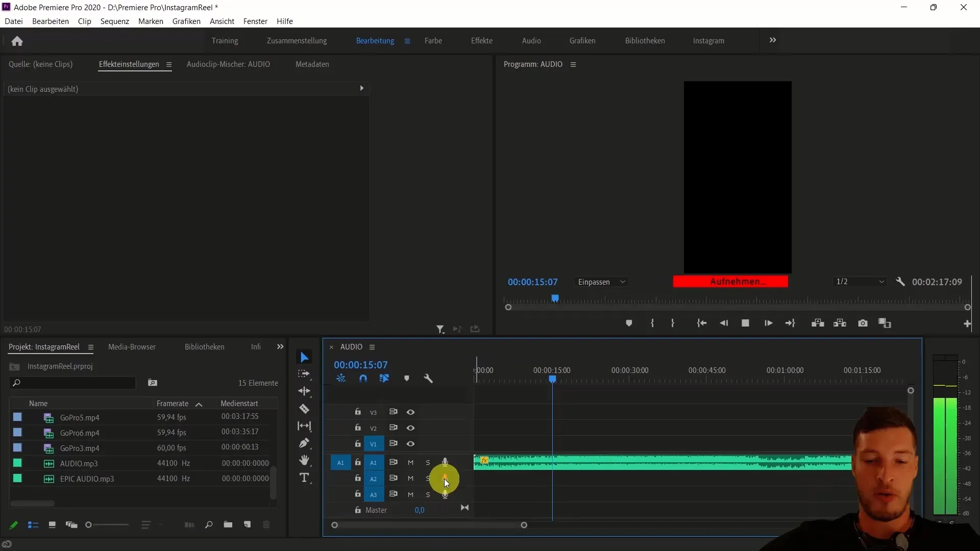Open Program monitor settings wrench
The image size is (980, 551).
pos(900,282)
